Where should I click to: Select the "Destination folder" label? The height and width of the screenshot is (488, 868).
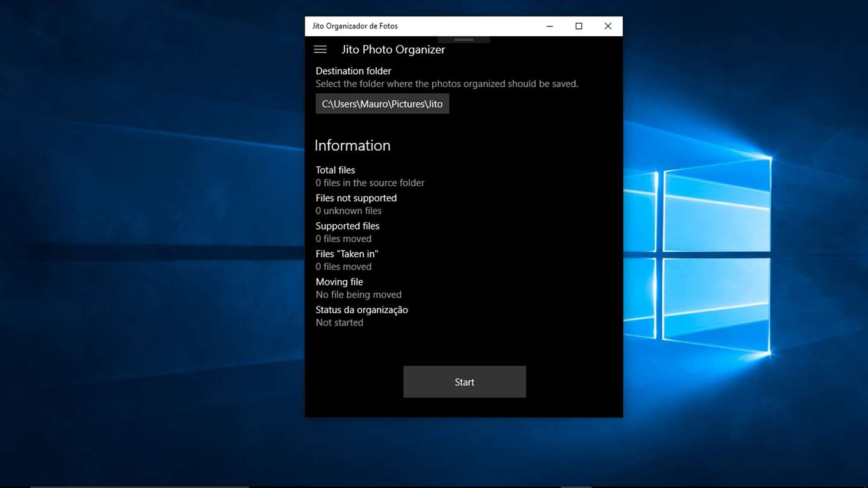[353, 71]
